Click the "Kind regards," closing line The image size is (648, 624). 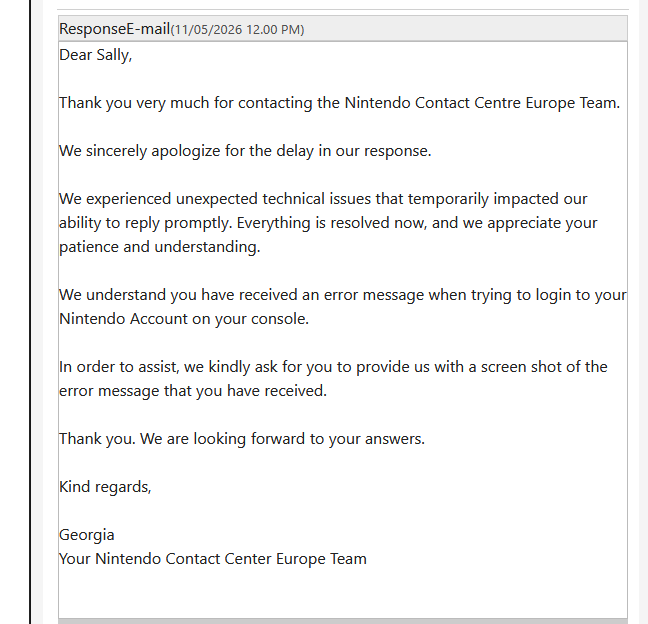[x=105, y=486]
